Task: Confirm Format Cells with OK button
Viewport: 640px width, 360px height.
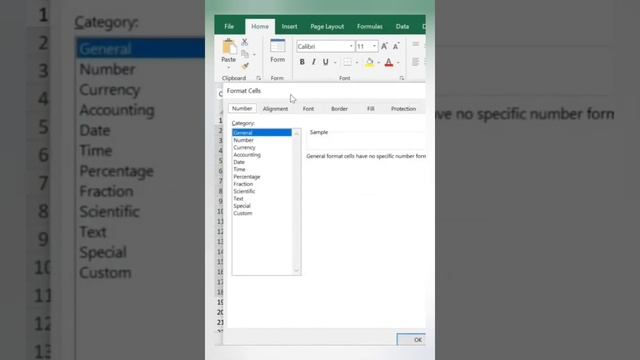Action: (x=411, y=340)
